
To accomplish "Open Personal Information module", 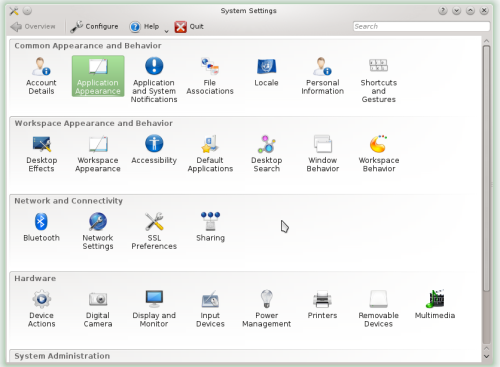I will click(x=322, y=76).
